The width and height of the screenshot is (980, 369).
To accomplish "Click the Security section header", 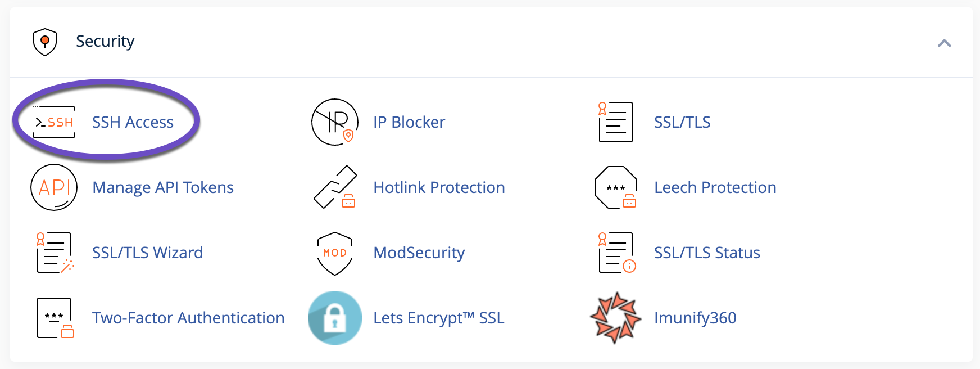I will [x=106, y=40].
